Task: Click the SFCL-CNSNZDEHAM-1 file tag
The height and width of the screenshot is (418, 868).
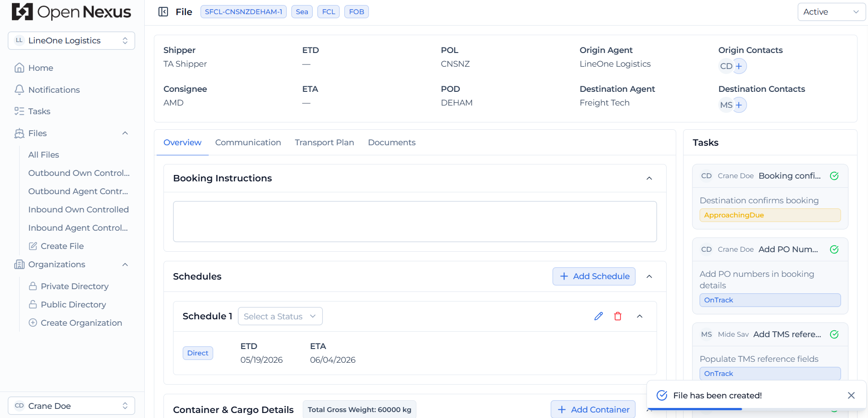Action: (x=243, y=12)
